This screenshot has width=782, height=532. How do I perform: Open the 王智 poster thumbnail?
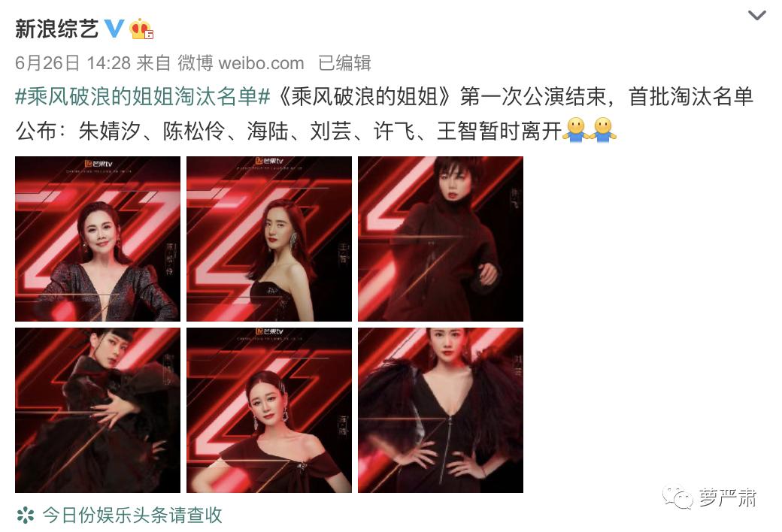pos(269,239)
